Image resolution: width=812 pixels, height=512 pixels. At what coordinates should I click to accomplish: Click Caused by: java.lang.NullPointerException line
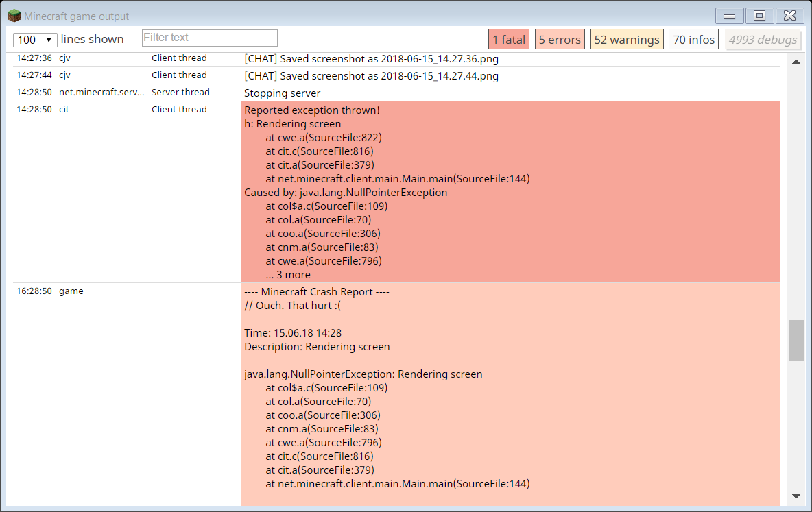point(346,192)
